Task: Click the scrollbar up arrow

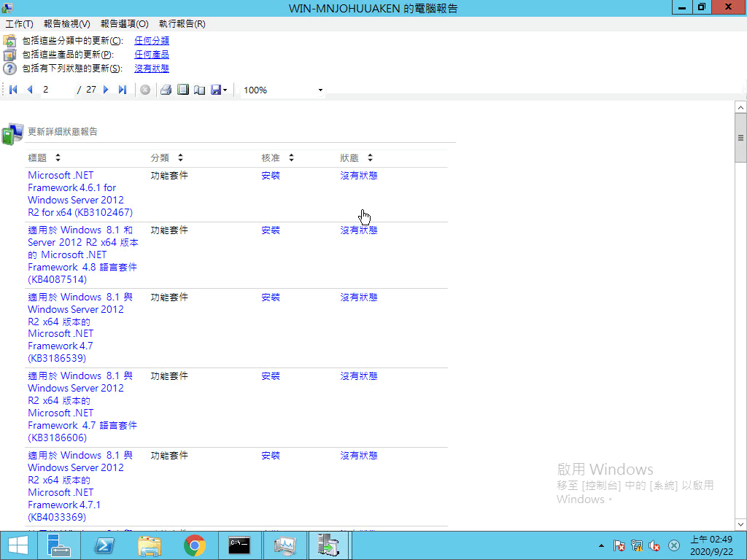Action: (740, 107)
